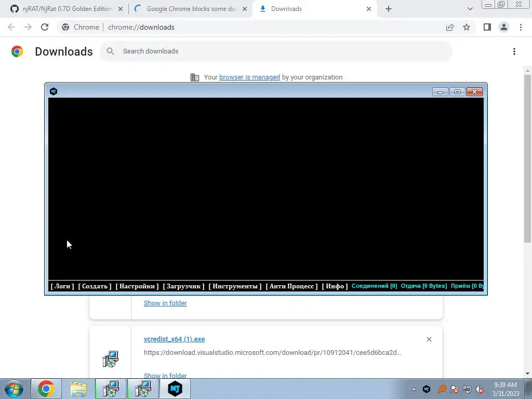532x399 pixels.
Task: Open Chrome from the taskbar
Action: (x=46, y=389)
